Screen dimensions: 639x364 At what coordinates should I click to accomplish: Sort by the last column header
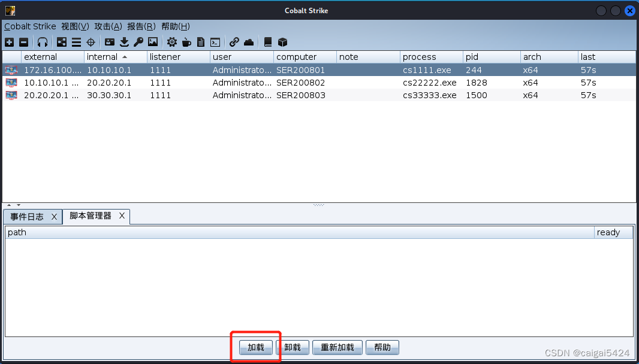point(607,57)
